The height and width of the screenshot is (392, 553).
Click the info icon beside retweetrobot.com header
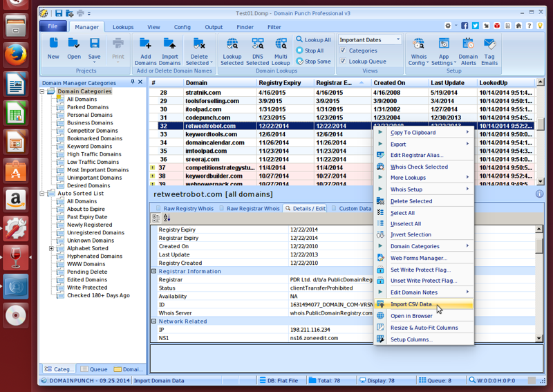(x=539, y=194)
